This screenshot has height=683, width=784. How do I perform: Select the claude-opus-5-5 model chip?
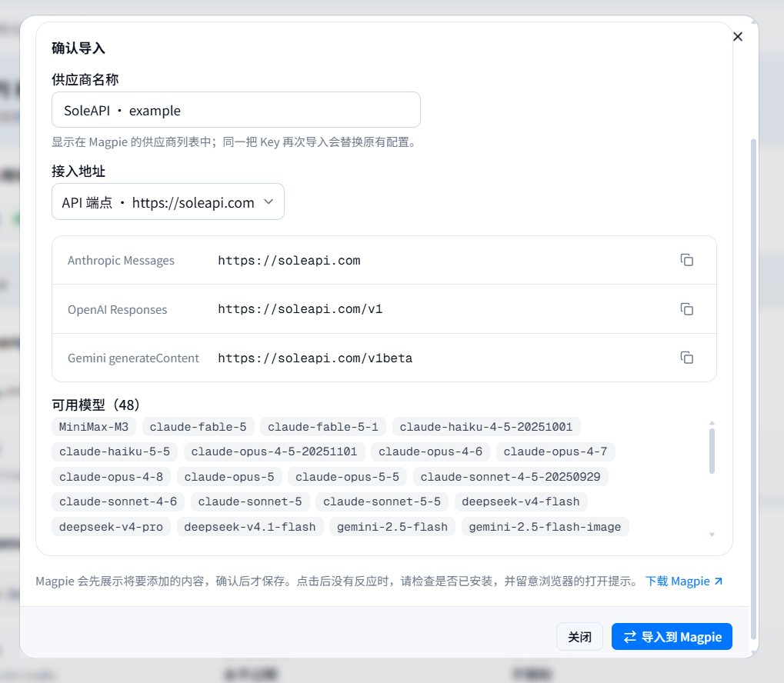[x=347, y=477]
